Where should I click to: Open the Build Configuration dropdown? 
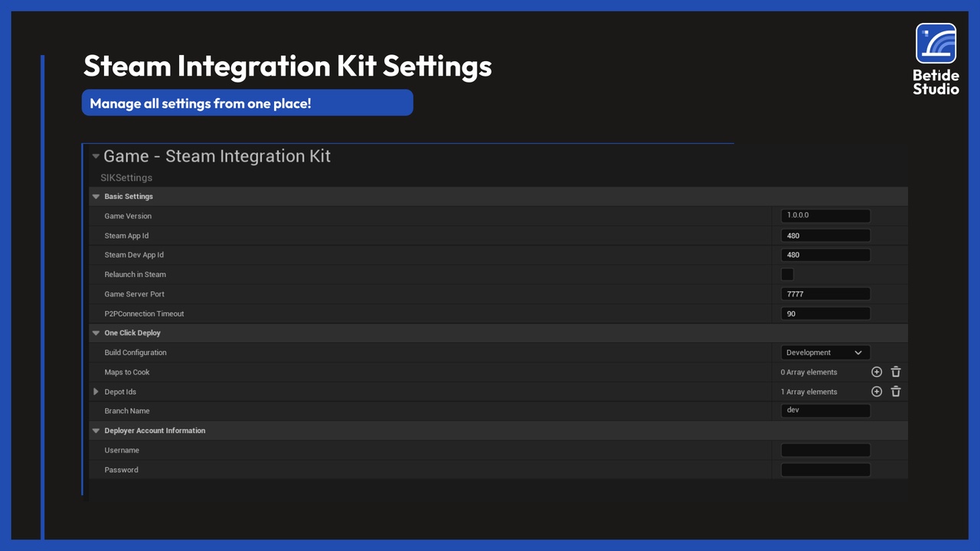(825, 352)
